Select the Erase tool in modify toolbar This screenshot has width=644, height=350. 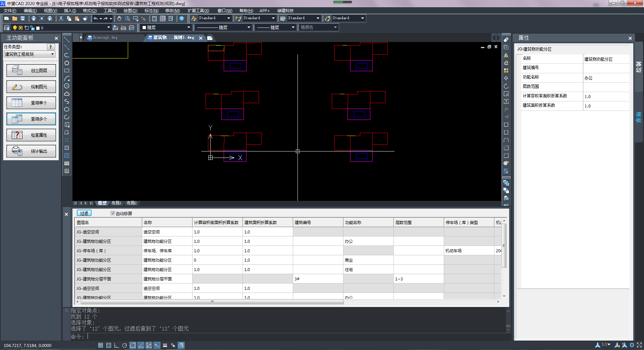point(506,40)
